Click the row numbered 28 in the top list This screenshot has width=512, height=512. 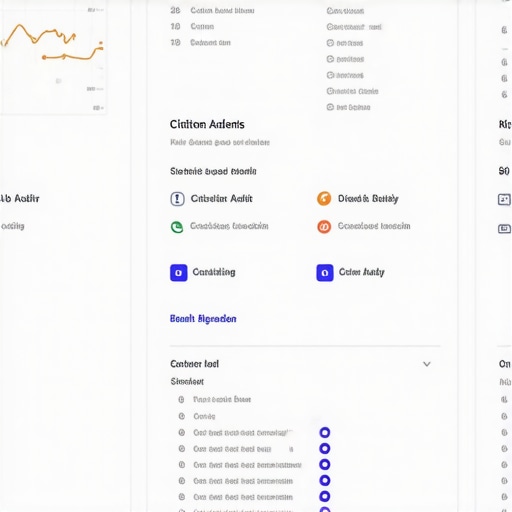click(212, 11)
